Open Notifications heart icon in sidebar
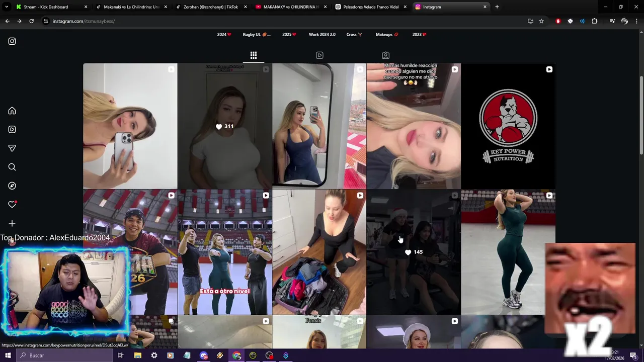Image resolution: width=644 pixels, height=362 pixels. tap(12, 204)
